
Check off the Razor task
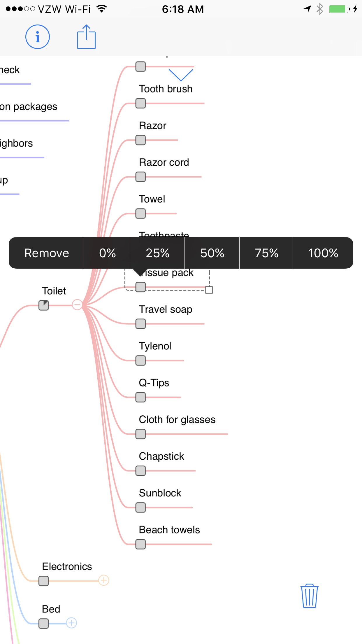pyautogui.click(x=140, y=140)
